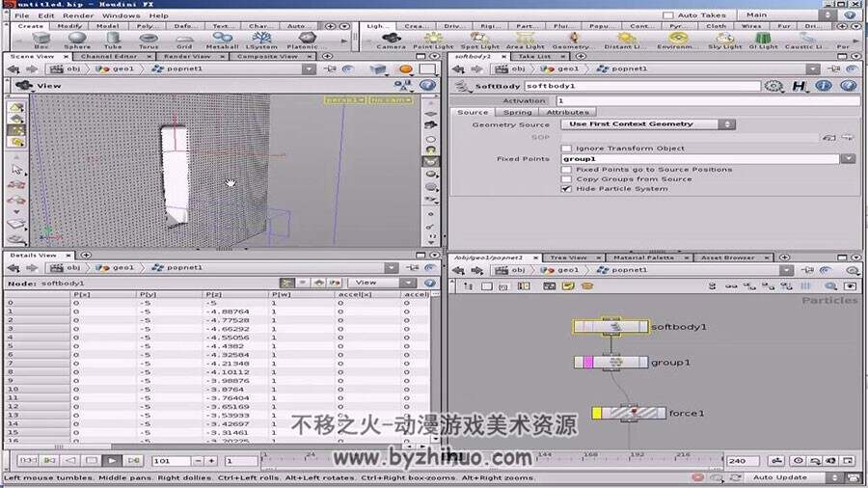Screen dimensions: 868x488
Task: Select the Metaball shelf tool
Action: click(x=222, y=40)
